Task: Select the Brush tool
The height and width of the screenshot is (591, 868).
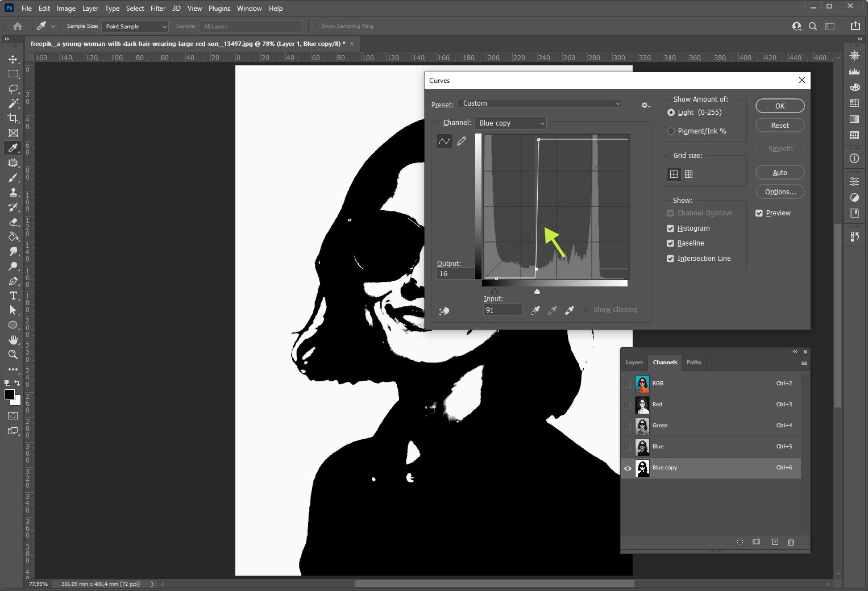Action: [x=13, y=178]
